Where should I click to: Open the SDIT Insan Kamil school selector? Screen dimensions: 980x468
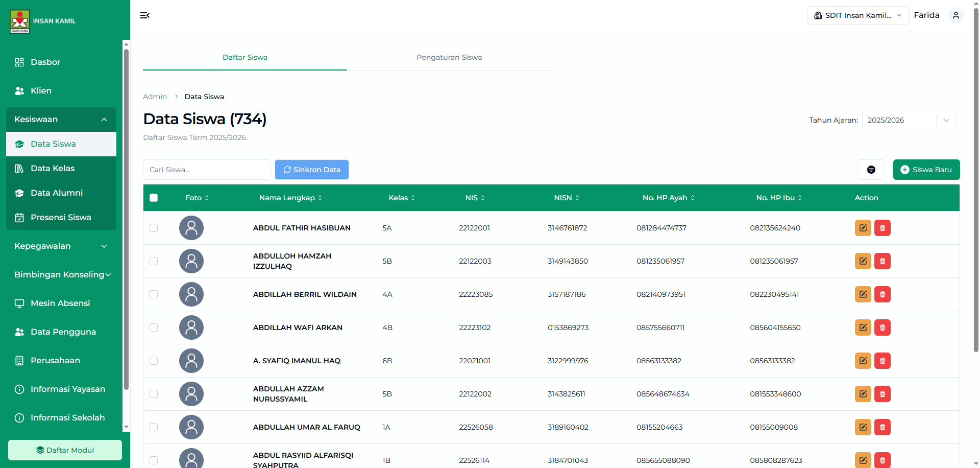pyautogui.click(x=858, y=15)
